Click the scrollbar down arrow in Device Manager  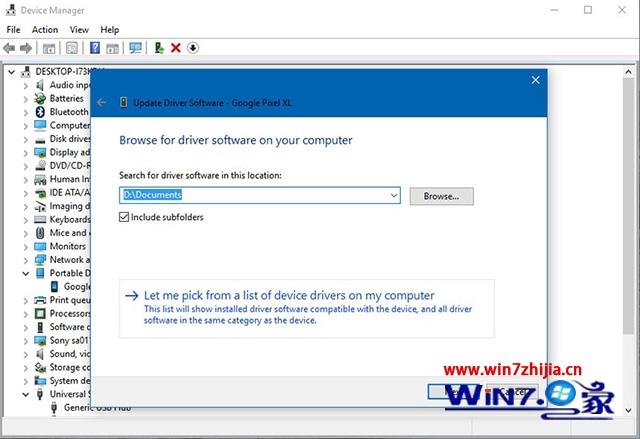tap(629, 410)
